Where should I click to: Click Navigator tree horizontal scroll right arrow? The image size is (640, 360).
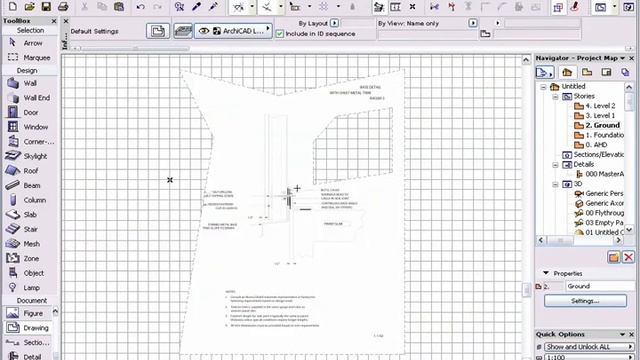[x=618, y=240]
